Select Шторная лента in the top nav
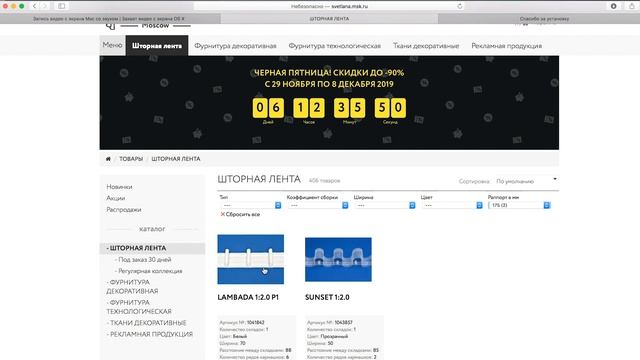 (x=157, y=46)
